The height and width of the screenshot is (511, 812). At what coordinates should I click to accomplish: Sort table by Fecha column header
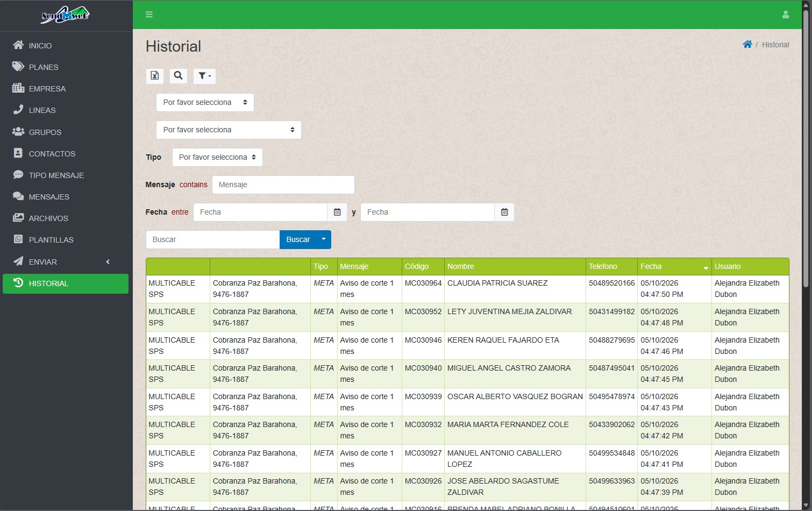(x=674, y=266)
